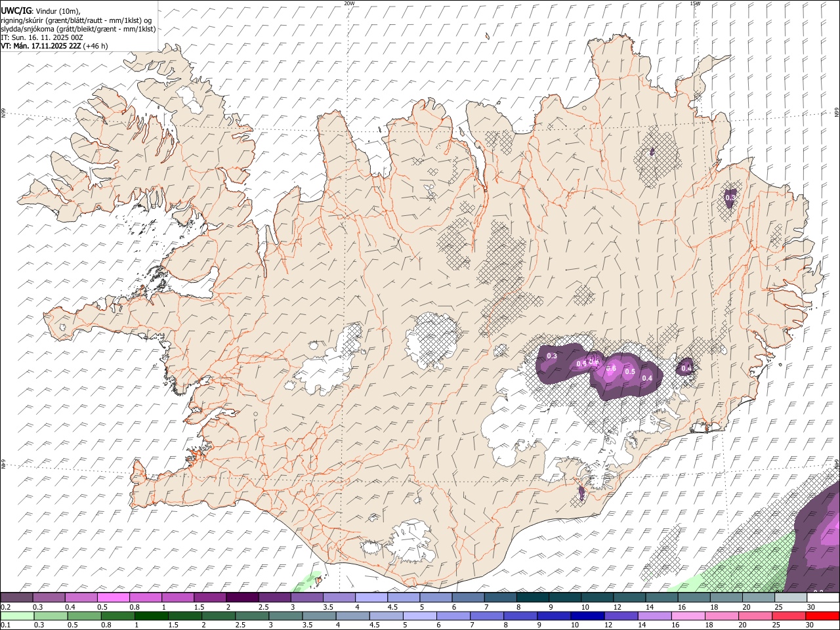Click the 0.3 value on the northeast snow patch
Screen dimensions: 840x630
pyautogui.click(x=730, y=198)
